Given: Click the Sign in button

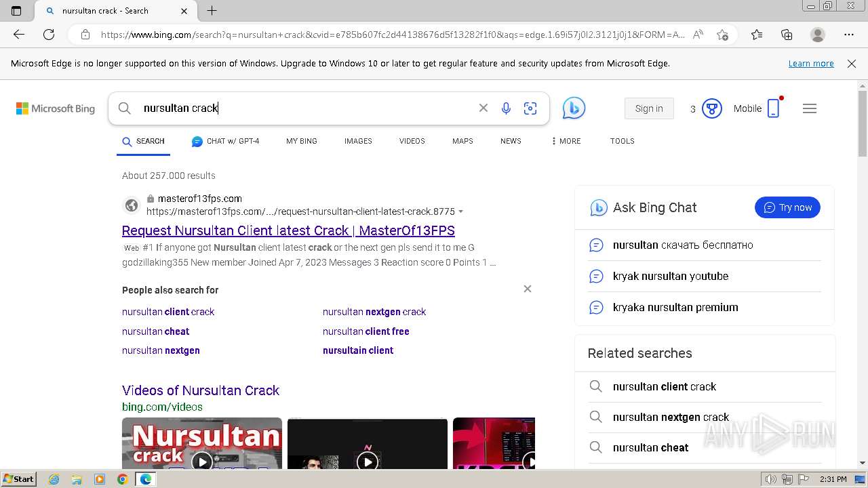Looking at the screenshot, I should [x=649, y=108].
